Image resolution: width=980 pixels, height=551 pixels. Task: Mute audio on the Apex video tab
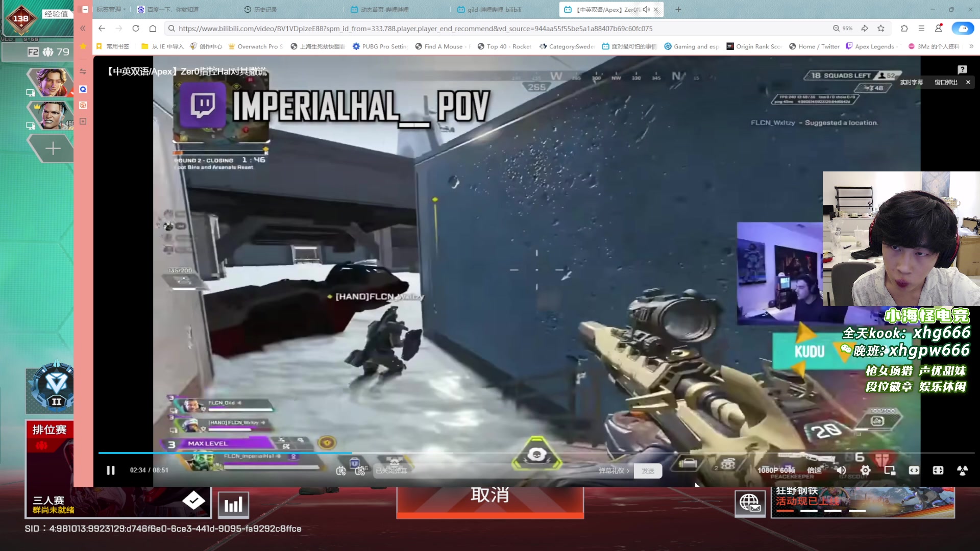coord(646,9)
